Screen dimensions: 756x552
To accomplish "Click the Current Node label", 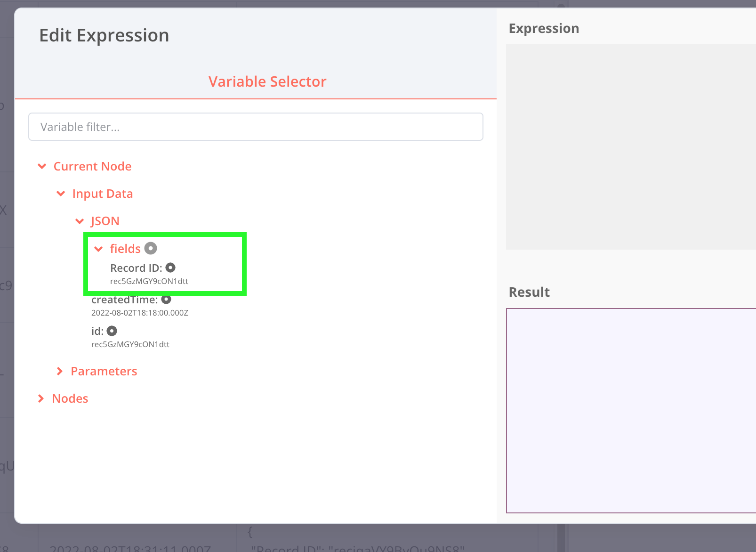I will click(x=92, y=166).
